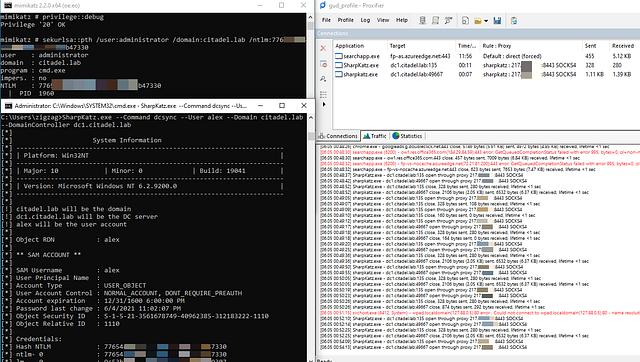Select the searchapp.exe connection row
Screen dimensions: 640x362
click(x=486, y=56)
